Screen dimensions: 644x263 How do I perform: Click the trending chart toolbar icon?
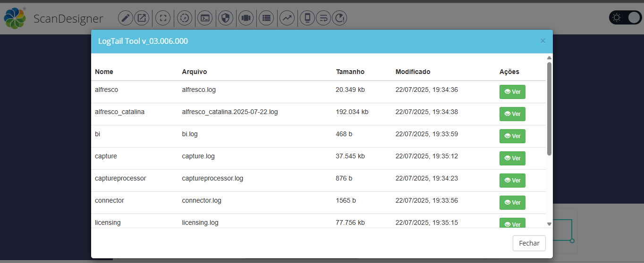(287, 18)
